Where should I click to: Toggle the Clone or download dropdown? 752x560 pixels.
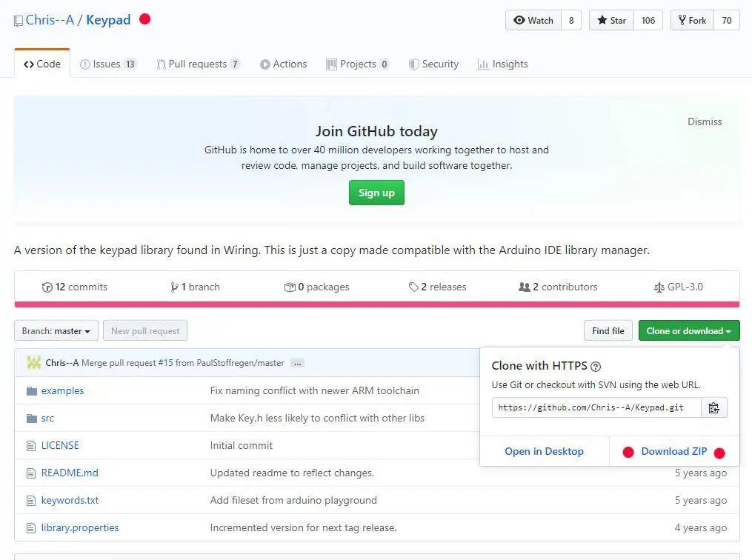coord(689,331)
